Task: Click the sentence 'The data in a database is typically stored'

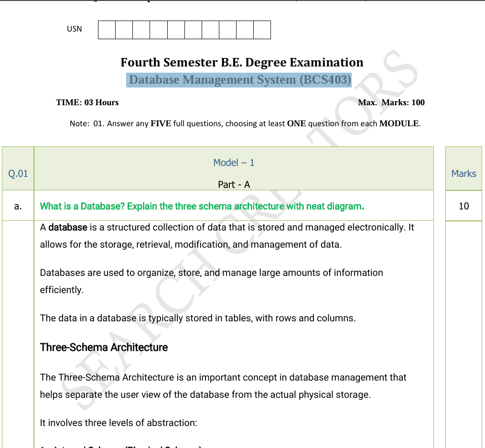Action: tap(198, 318)
